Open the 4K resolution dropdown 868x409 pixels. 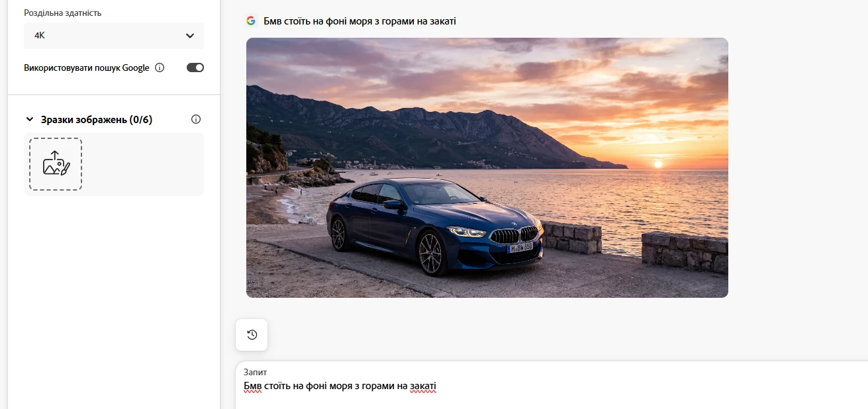(x=114, y=36)
